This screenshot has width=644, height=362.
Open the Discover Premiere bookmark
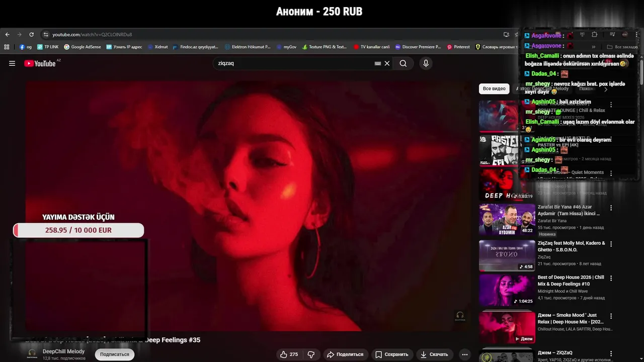tap(418, 47)
